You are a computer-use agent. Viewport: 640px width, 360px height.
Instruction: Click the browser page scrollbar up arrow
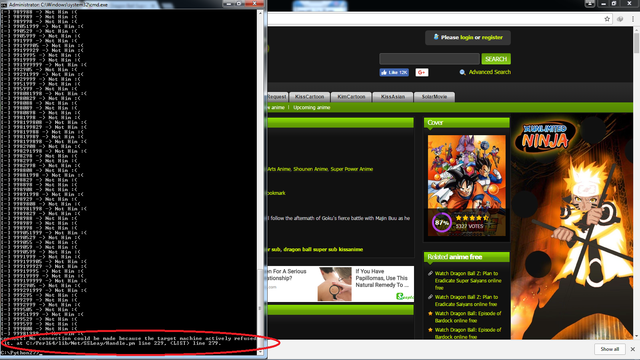pos(636,30)
